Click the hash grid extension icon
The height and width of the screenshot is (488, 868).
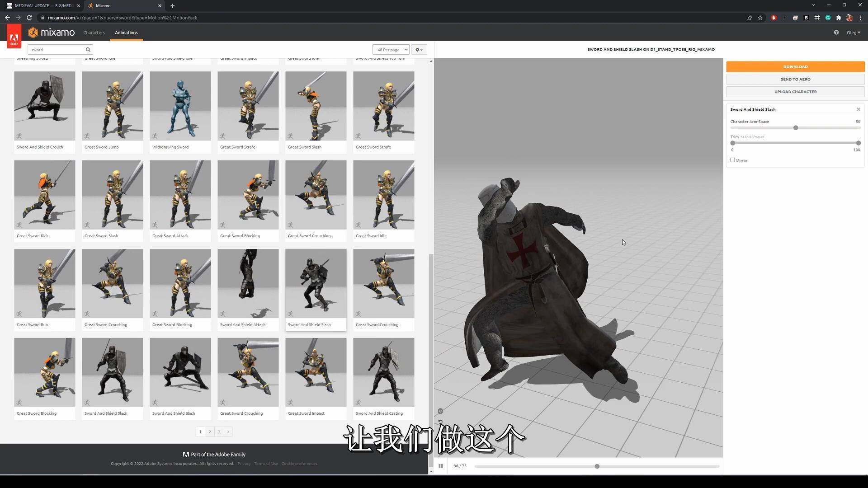tap(817, 18)
